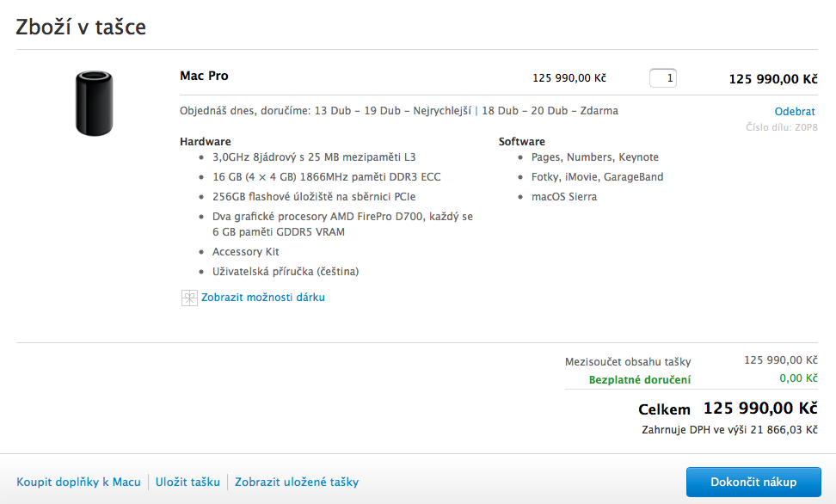Click the macOS Sierra list item
836x504 pixels.
(x=564, y=197)
